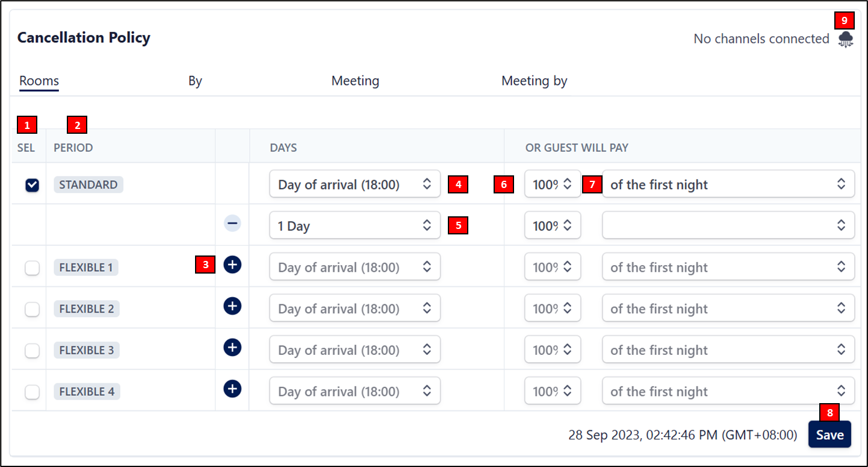Save the cancellation policy

coord(829,435)
